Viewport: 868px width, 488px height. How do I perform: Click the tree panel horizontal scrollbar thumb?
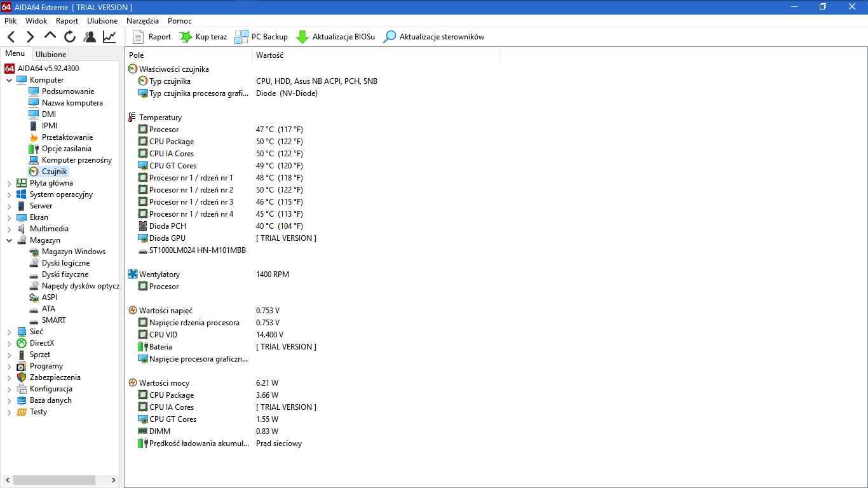54,480
